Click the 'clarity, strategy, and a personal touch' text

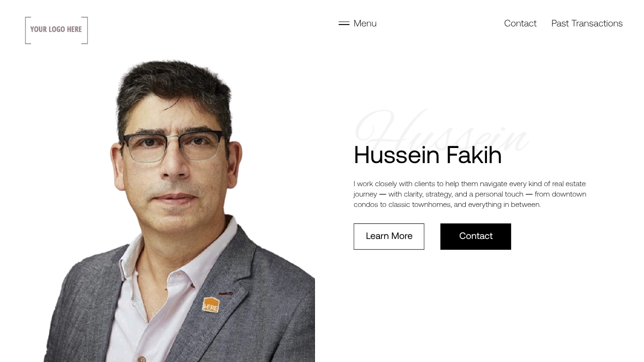point(456,194)
